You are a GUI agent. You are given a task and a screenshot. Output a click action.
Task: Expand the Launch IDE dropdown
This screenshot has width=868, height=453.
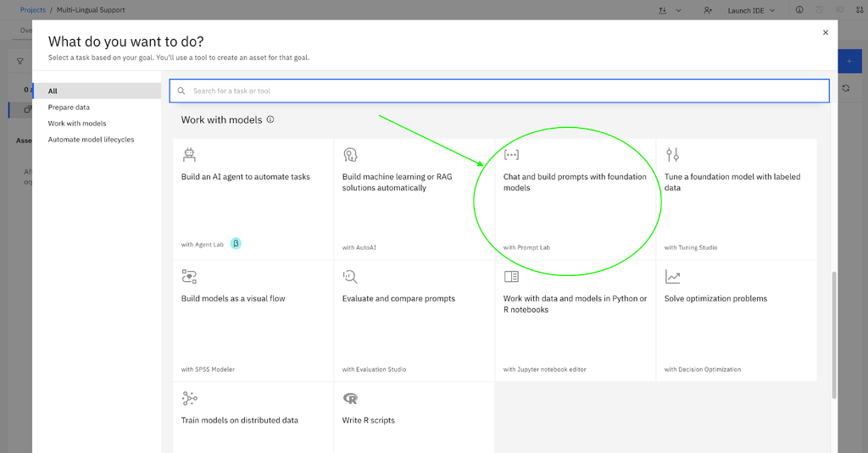click(751, 10)
